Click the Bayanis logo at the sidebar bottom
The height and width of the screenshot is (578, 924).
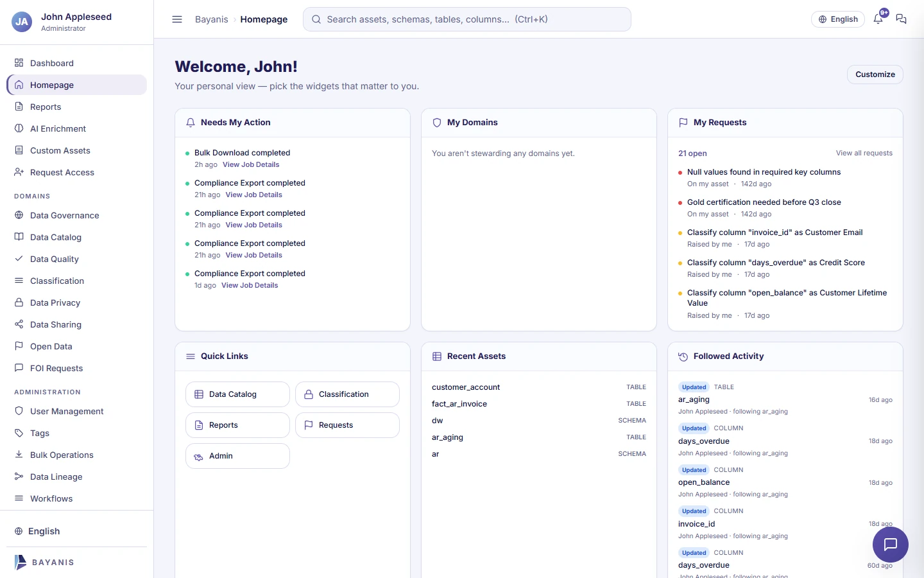[44, 562]
